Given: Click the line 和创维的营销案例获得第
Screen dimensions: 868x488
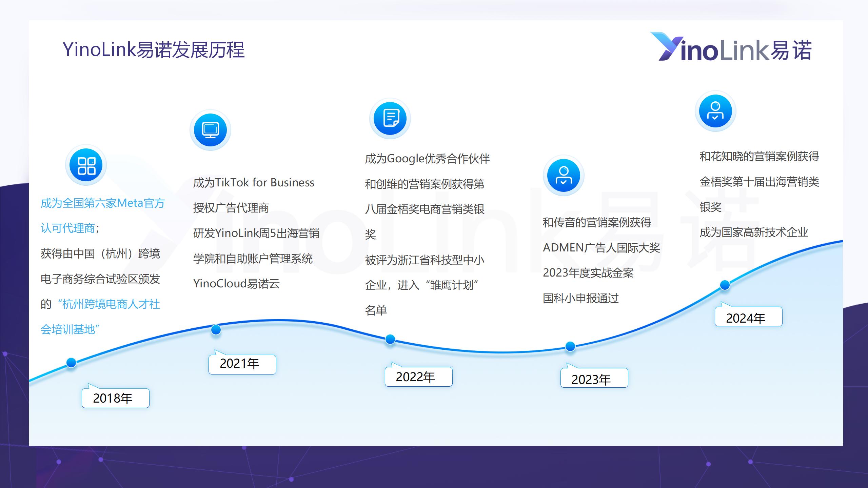Looking at the screenshot, I should pyautogui.click(x=425, y=184).
